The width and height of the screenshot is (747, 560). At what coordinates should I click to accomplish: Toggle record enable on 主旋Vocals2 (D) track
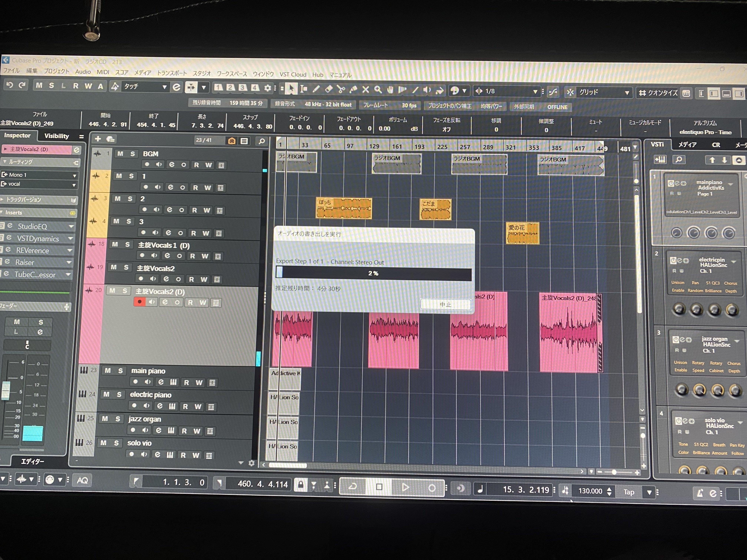coord(140,302)
